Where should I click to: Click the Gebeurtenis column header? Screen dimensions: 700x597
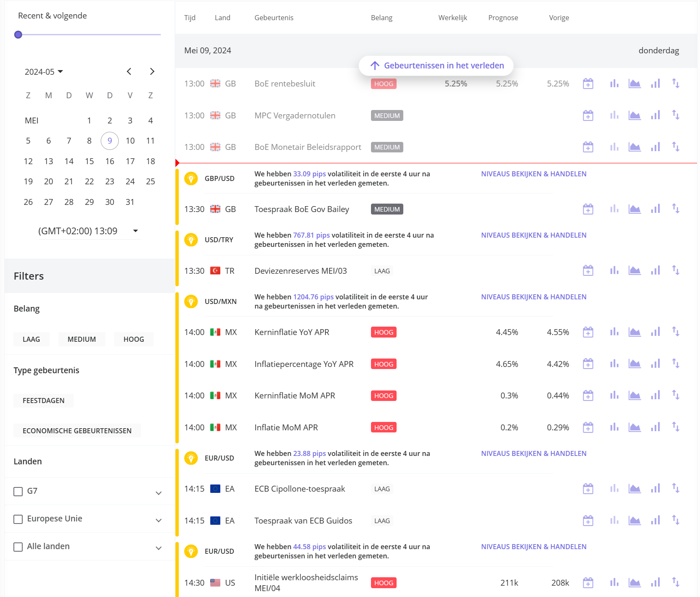(x=274, y=18)
